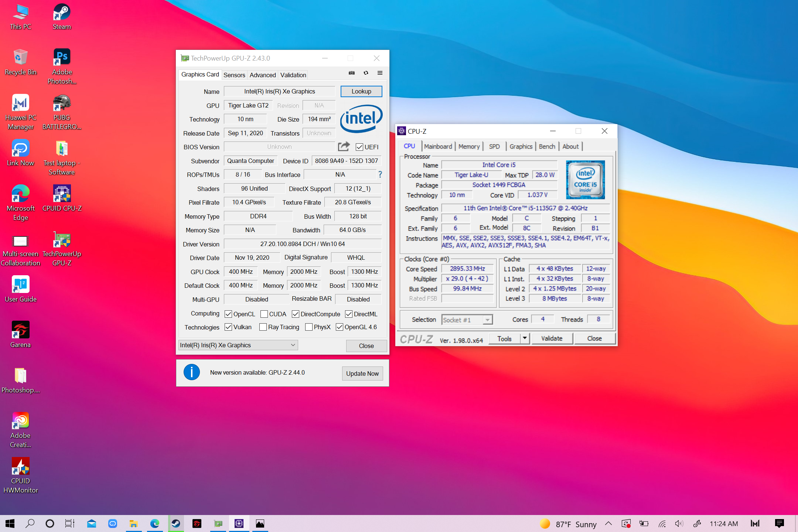Click the taskbar clock showing 11:24 AM

click(x=724, y=524)
